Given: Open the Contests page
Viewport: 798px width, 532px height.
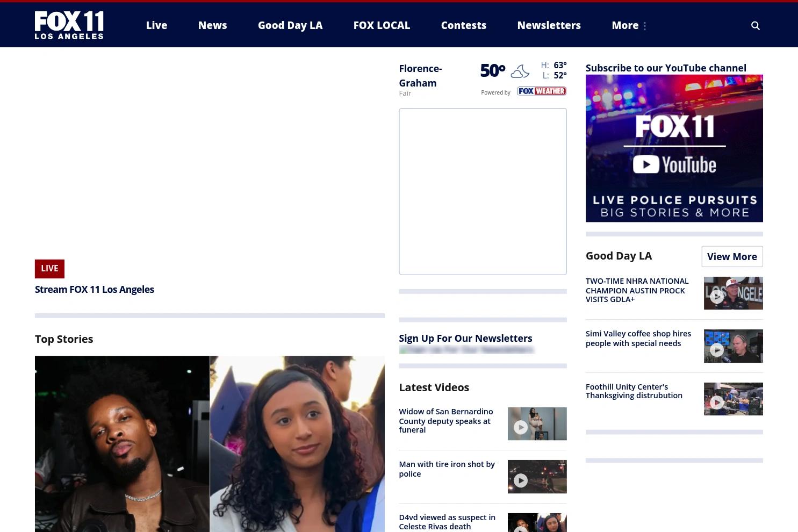Looking at the screenshot, I should 463,25.
